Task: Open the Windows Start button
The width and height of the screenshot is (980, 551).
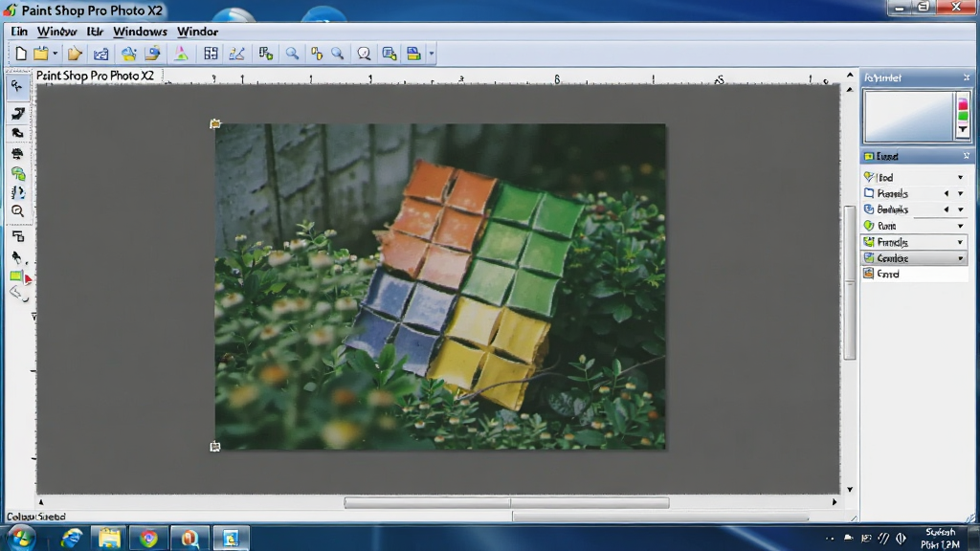Action: pos(21,538)
